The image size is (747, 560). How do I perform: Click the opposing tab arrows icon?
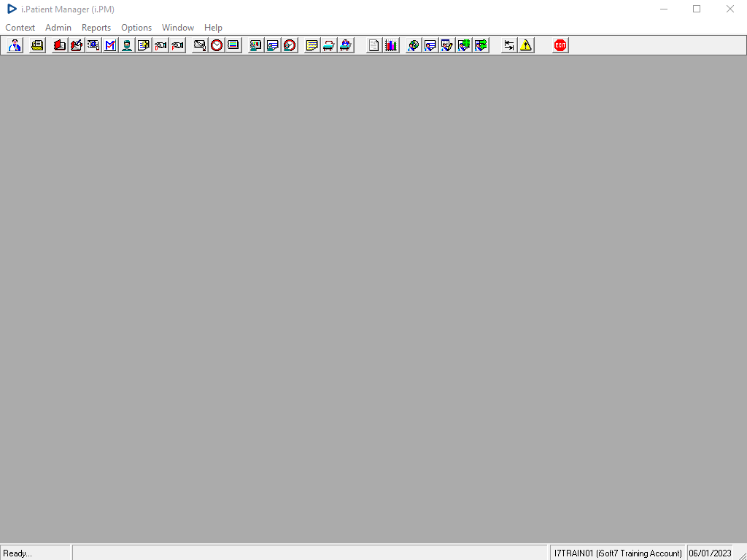[x=509, y=45]
